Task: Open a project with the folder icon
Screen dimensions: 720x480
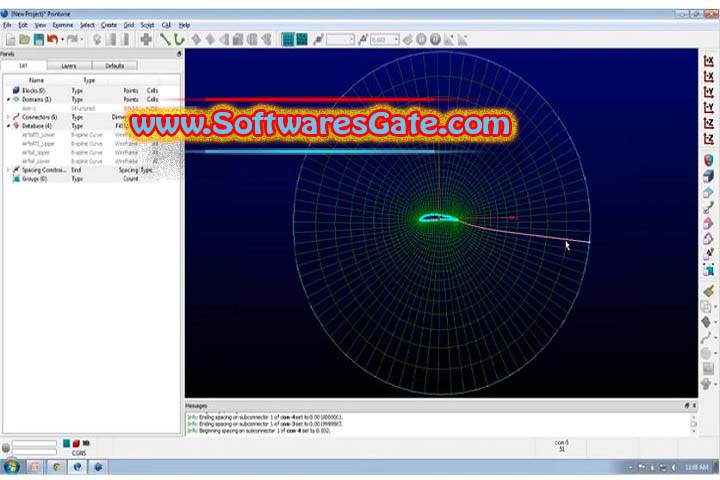Action: point(24,40)
